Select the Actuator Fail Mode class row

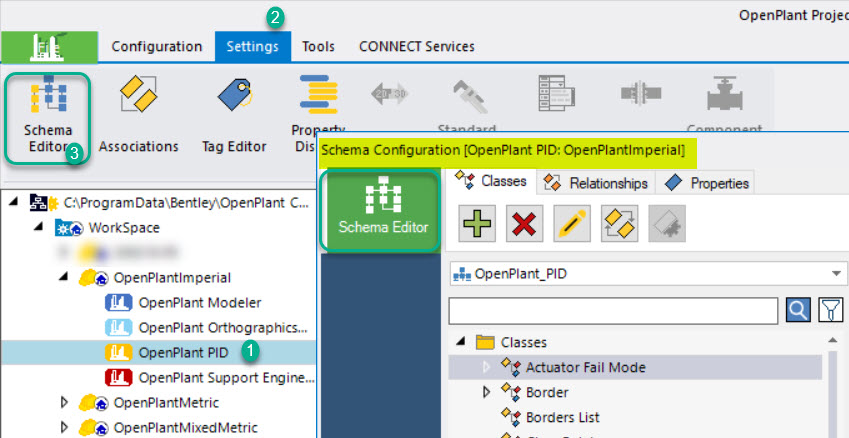coord(635,367)
